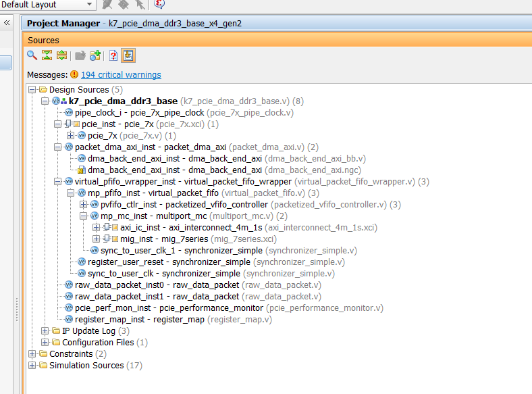Select the k7_pcie_dma_ddr3_base top module
Viewport: 532px width, 394px height.
[x=123, y=101]
